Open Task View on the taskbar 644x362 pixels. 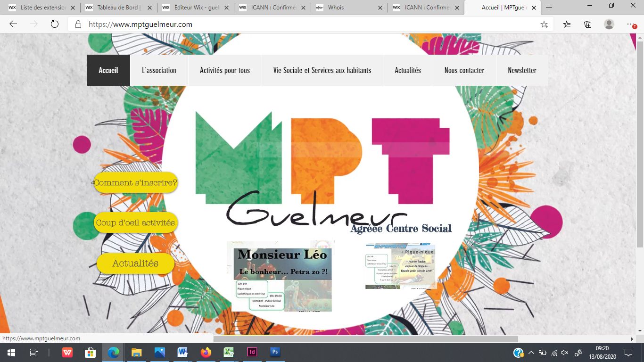pos(33,353)
